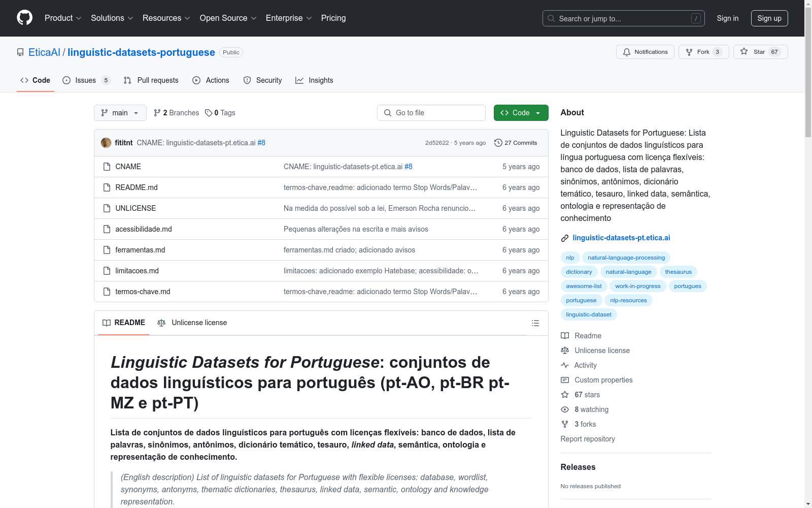Screen dimensions: 812x508
Task: Click the file icon beside CNAME
Action: [x=107, y=167]
